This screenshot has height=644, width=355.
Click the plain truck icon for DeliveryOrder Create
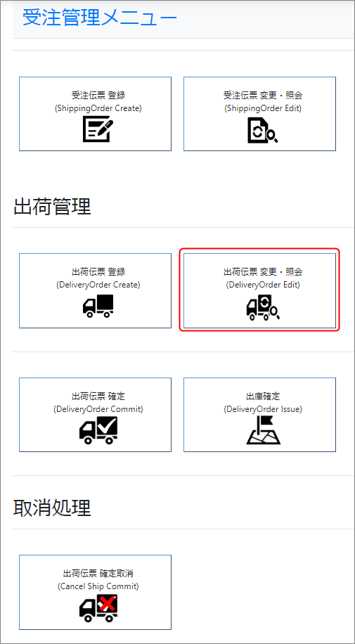point(98,307)
